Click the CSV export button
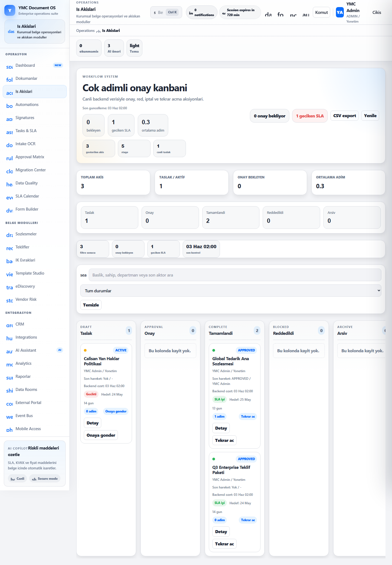Screen dimensions: 392x565 [344, 116]
